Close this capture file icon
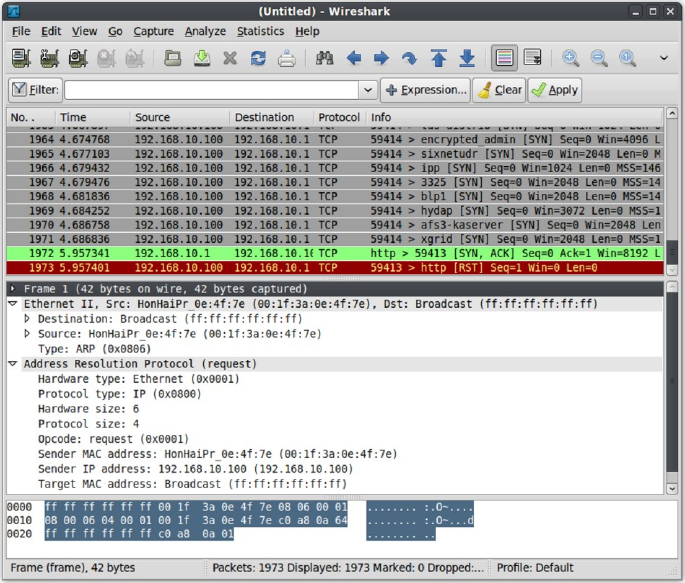This screenshot has height=583, width=685. pyautogui.click(x=230, y=58)
